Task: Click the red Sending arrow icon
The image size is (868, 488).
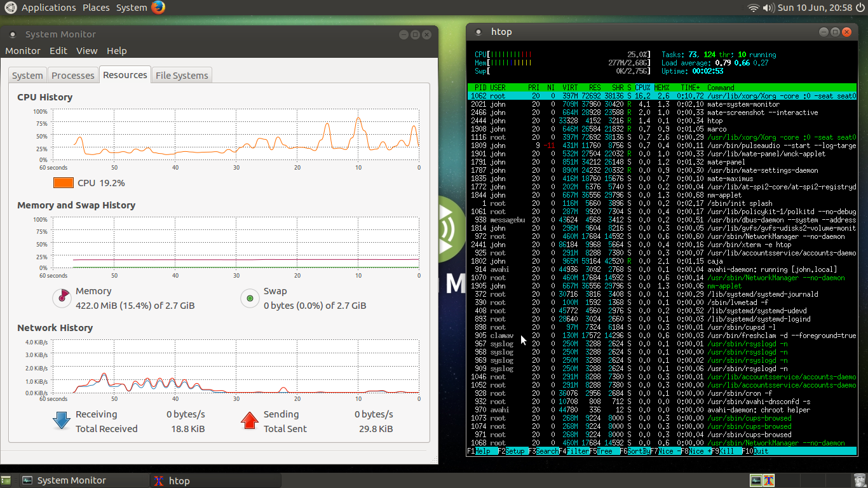Action: pyautogui.click(x=250, y=420)
